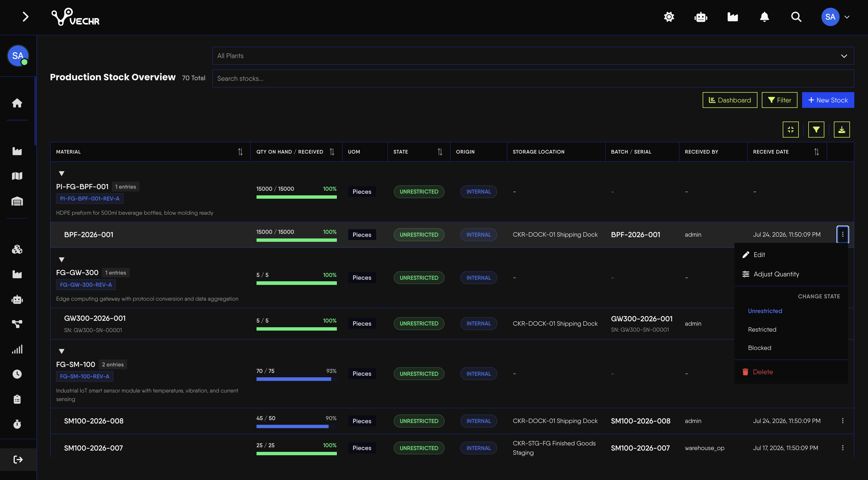
Task: Click the logout icon in sidebar
Action: click(18, 459)
